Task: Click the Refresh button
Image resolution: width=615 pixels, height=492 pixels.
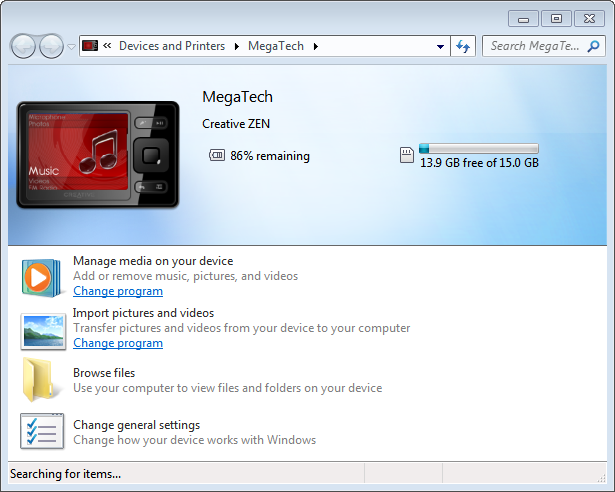Action: 463,46
